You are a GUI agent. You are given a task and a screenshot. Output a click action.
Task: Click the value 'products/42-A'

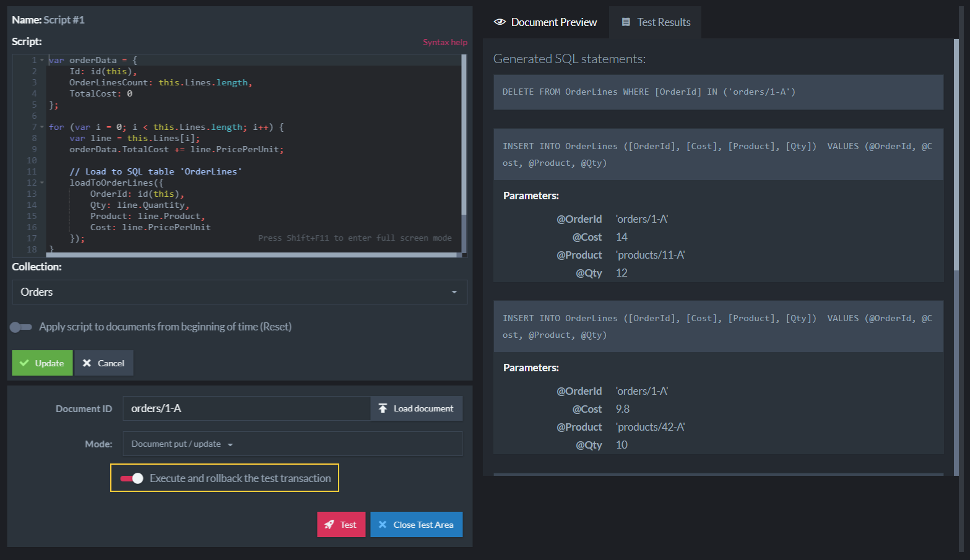(x=650, y=427)
